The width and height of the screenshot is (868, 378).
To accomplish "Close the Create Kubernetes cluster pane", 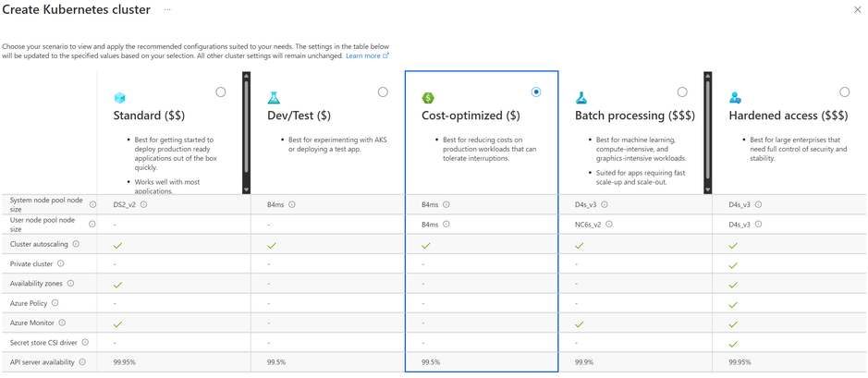I will pyautogui.click(x=858, y=10).
